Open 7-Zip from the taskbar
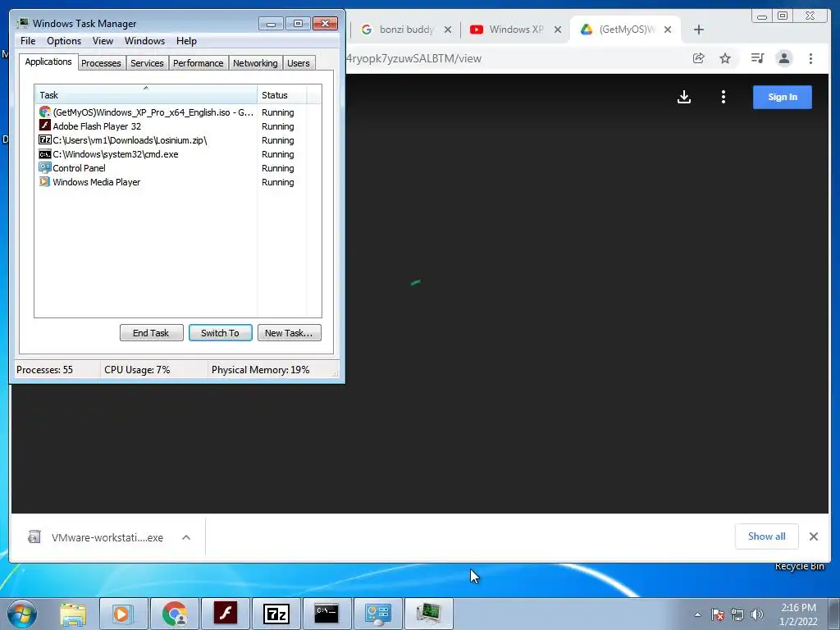The width and height of the screenshot is (840, 630). [276, 614]
